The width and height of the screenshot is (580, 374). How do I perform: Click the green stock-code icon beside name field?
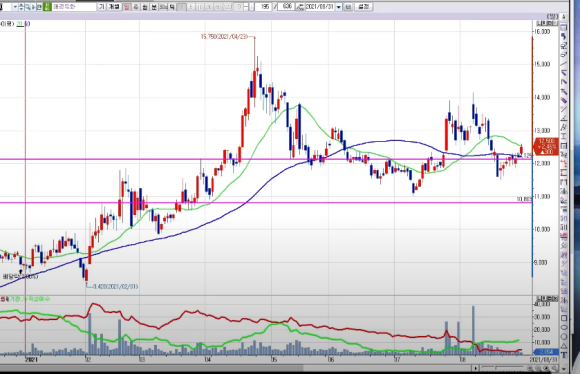click(x=47, y=7)
